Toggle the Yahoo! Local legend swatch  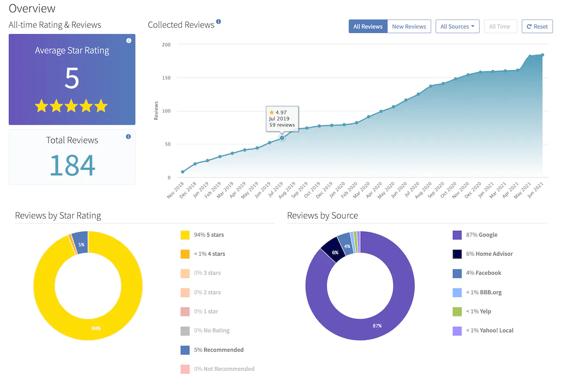click(x=458, y=331)
